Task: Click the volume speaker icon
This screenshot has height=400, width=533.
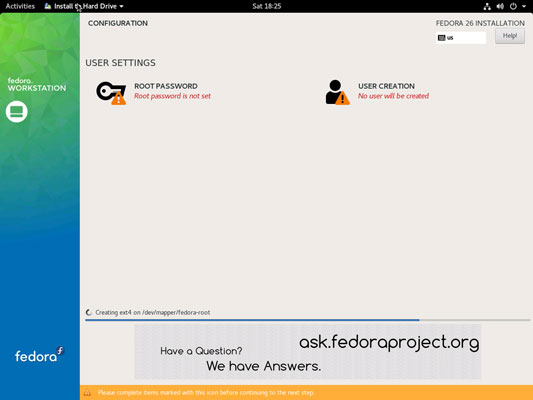Action: [500, 6]
